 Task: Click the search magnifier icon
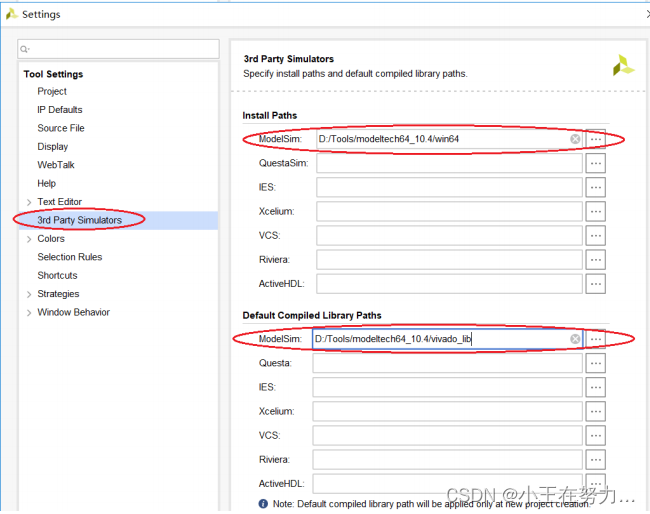(x=24, y=49)
